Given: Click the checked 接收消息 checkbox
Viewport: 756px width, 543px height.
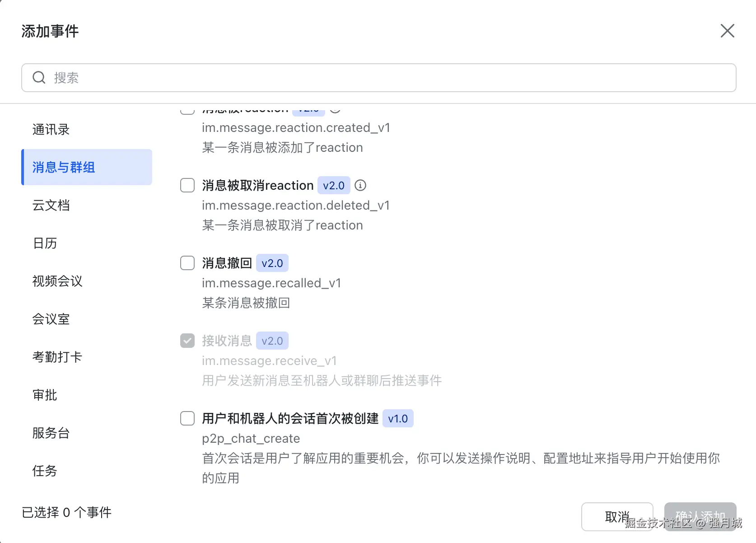Looking at the screenshot, I should coord(187,341).
